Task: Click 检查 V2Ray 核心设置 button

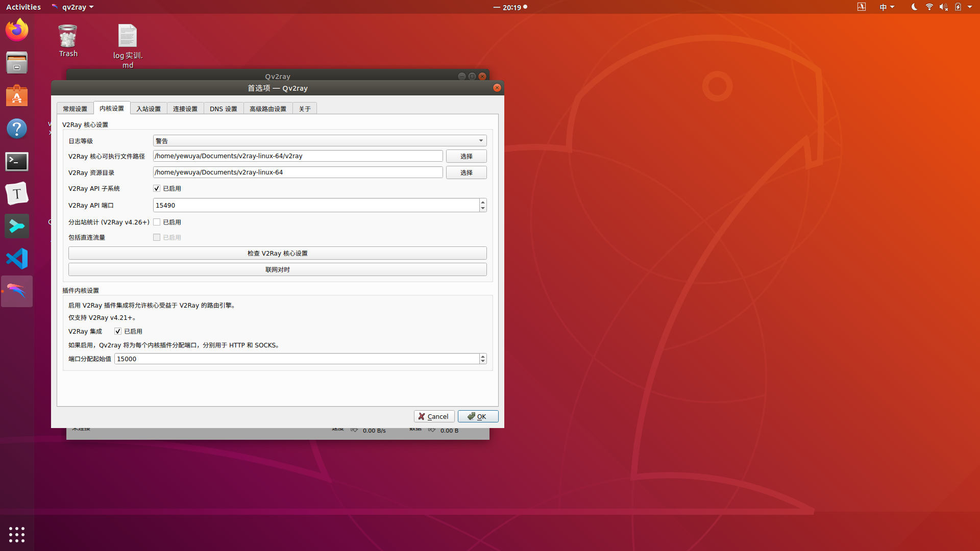Action: coord(277,253)
